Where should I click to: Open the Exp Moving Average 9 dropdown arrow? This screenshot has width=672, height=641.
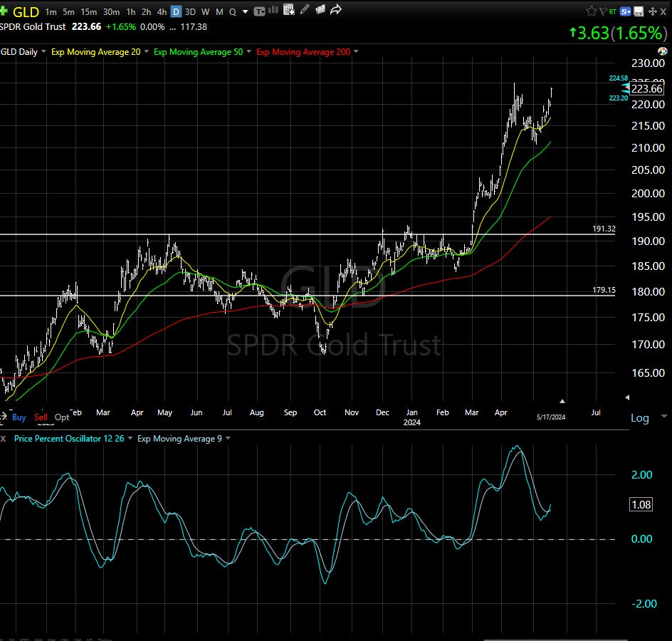(x=228, y=438)
